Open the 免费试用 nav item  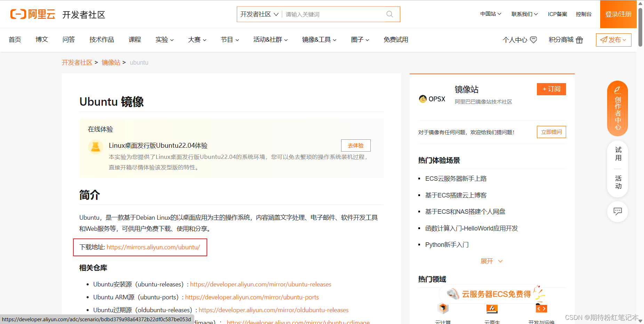[x=396, y=40]
